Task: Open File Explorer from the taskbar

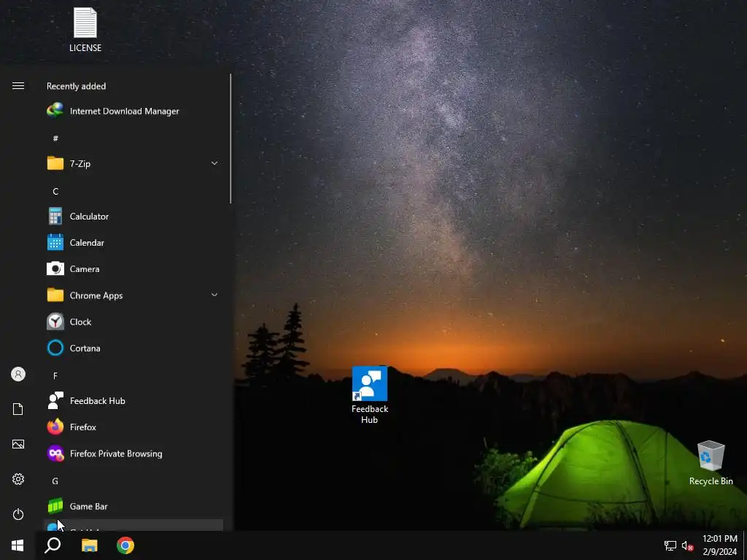Action: [89, 545]
